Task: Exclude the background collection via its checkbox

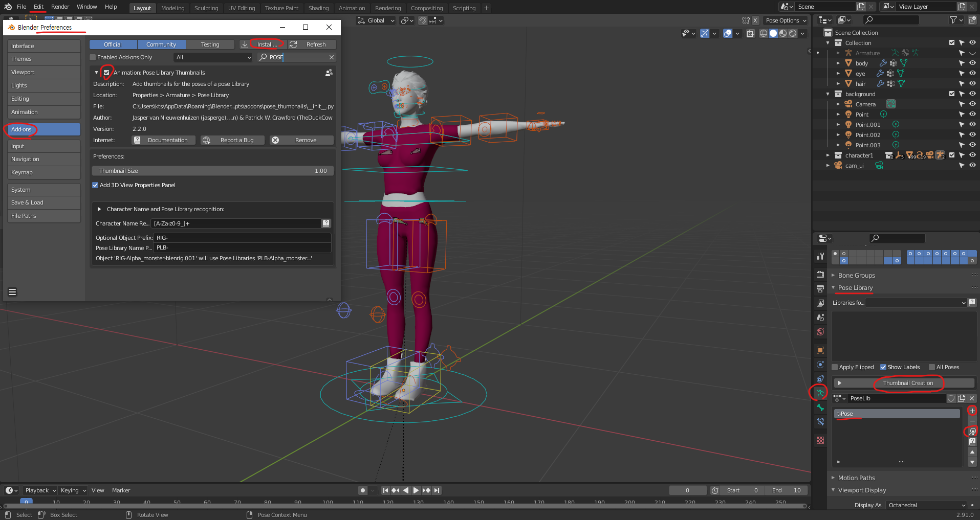Action: (952, 94)
